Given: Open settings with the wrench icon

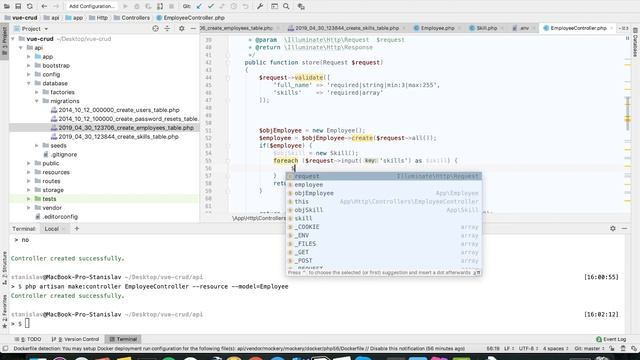Looking at the screenshot, I should pos(260,6).
